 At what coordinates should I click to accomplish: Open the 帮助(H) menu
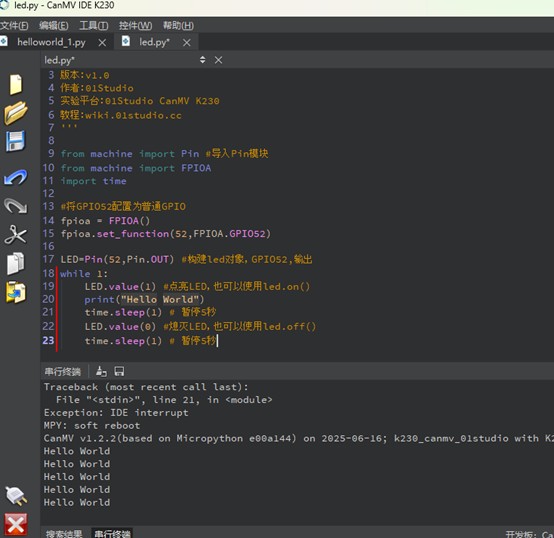tap(178, 25)
